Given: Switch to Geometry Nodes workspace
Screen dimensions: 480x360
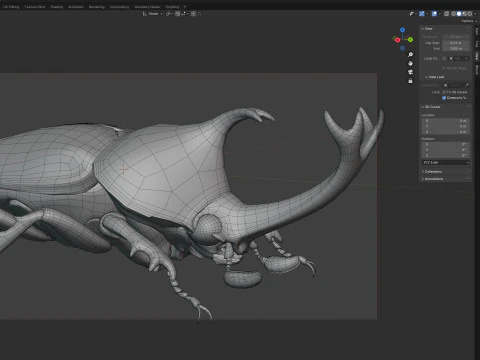Looking at the screenshot, I should [147, 7].
